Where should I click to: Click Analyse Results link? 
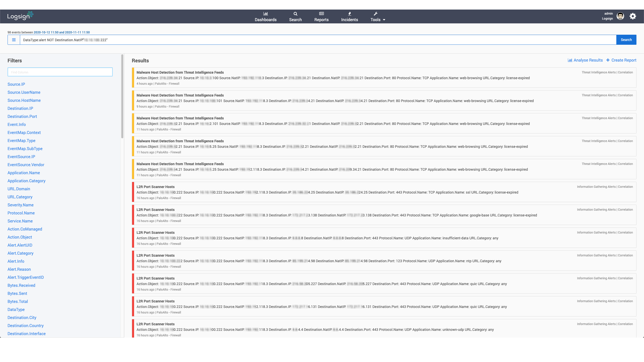click(x=585, y=60)
